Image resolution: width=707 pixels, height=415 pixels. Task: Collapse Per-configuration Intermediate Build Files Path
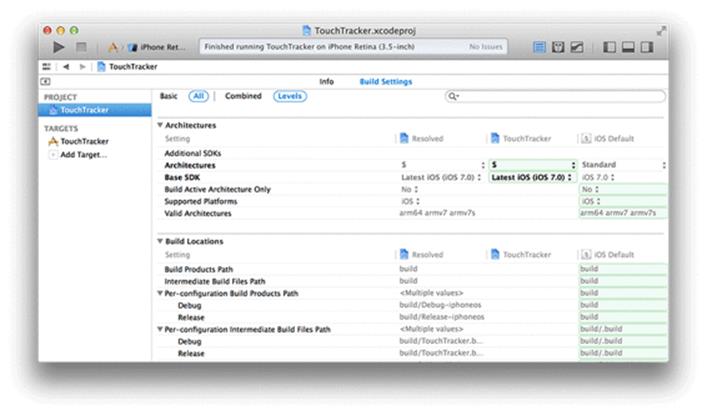point(160,329)
